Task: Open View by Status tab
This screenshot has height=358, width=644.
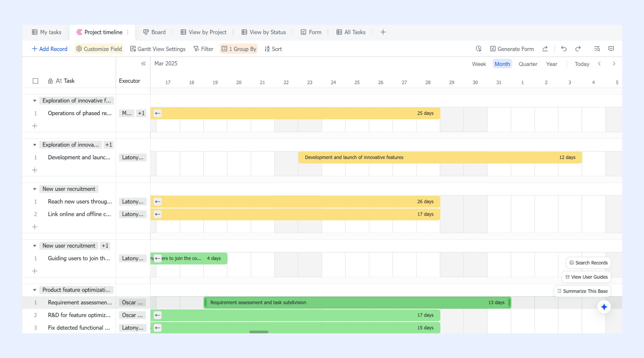Action: tap(264, 32)
